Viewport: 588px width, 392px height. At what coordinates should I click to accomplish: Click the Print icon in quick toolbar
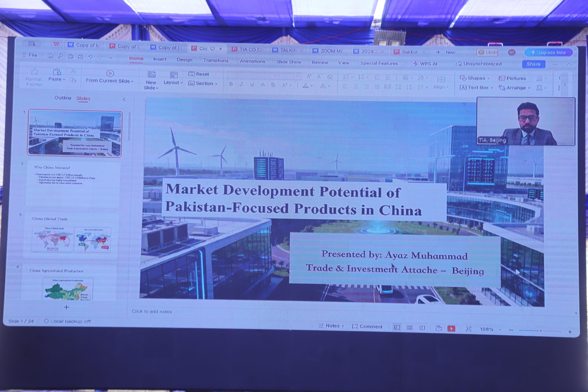click(71, 56)
